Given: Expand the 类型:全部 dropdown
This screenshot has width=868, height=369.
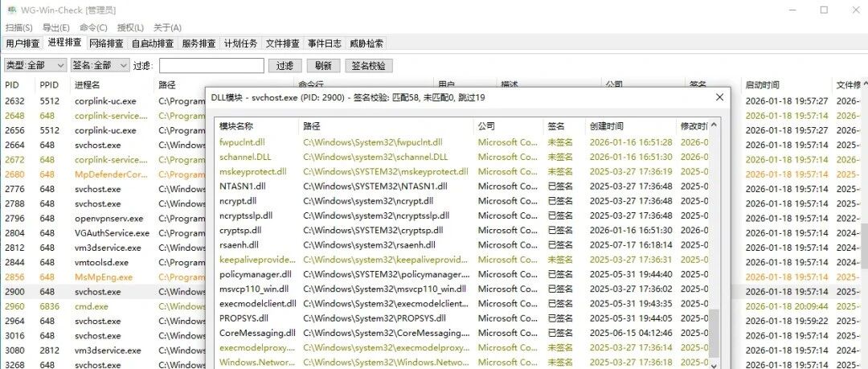Looking at the screenshot, I should pyautogui.click(x=35, y=65).
